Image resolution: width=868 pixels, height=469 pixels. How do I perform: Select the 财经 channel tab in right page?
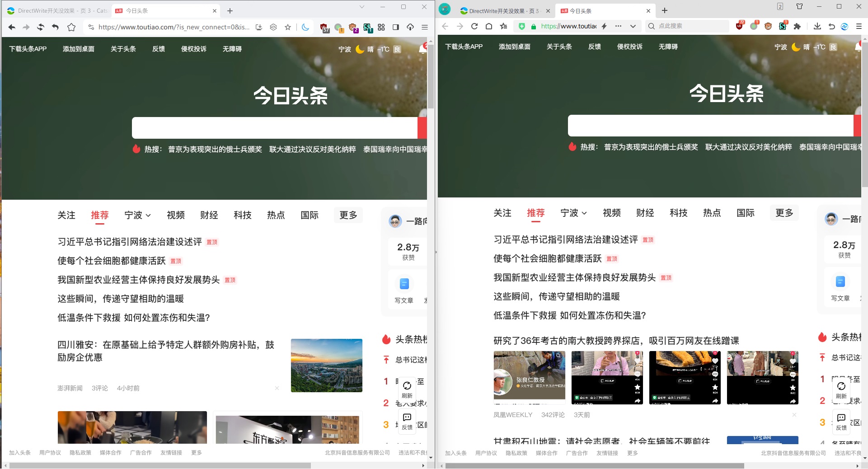tap(645, 213)
